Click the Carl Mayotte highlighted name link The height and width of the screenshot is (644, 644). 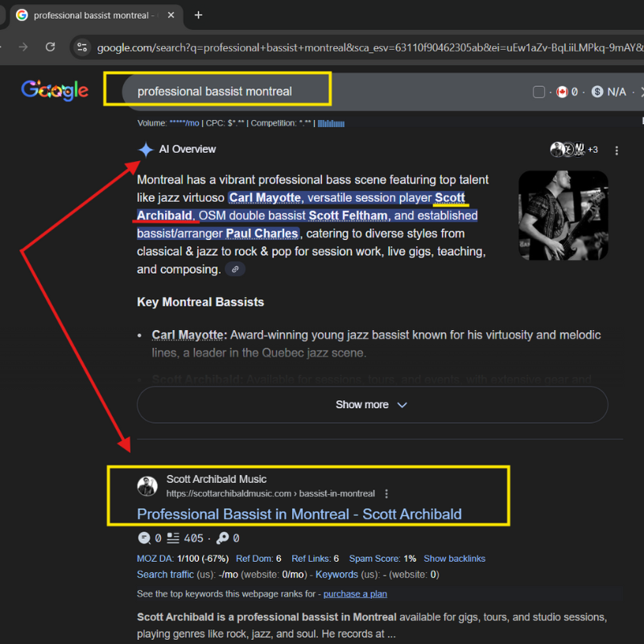[x=265, y=198]
